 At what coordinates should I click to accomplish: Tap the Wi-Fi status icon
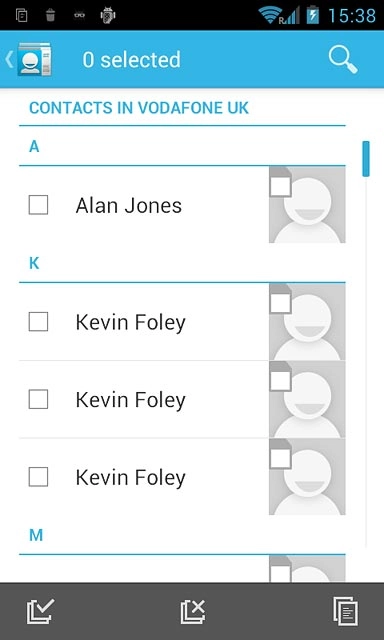tap(270, 15)
